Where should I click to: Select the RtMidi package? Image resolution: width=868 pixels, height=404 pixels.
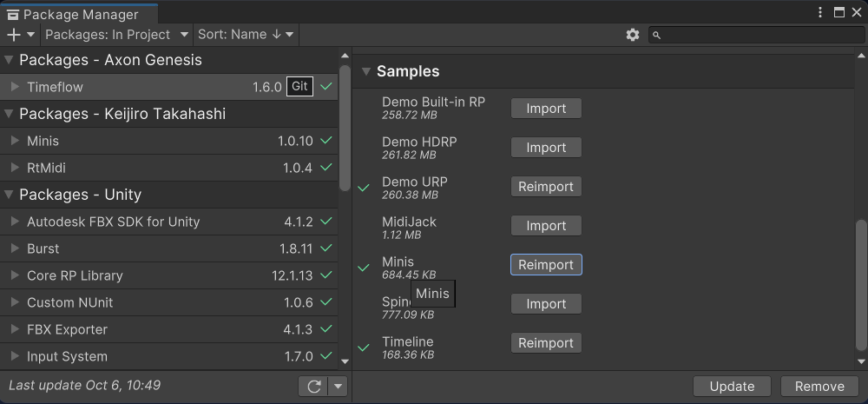point(169,168)
